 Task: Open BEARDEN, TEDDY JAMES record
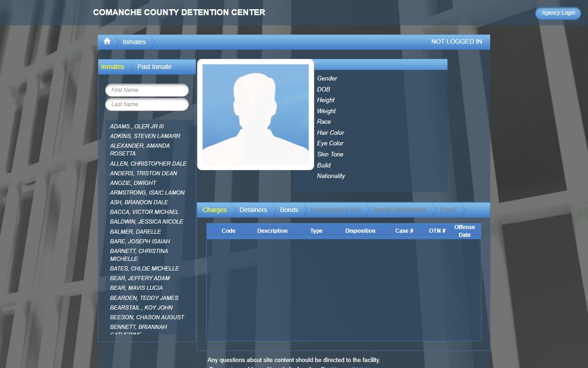(144, 298)
